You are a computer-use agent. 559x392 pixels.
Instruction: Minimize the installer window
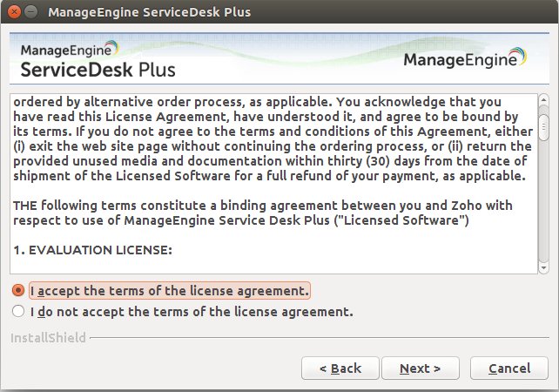point(31,13)
